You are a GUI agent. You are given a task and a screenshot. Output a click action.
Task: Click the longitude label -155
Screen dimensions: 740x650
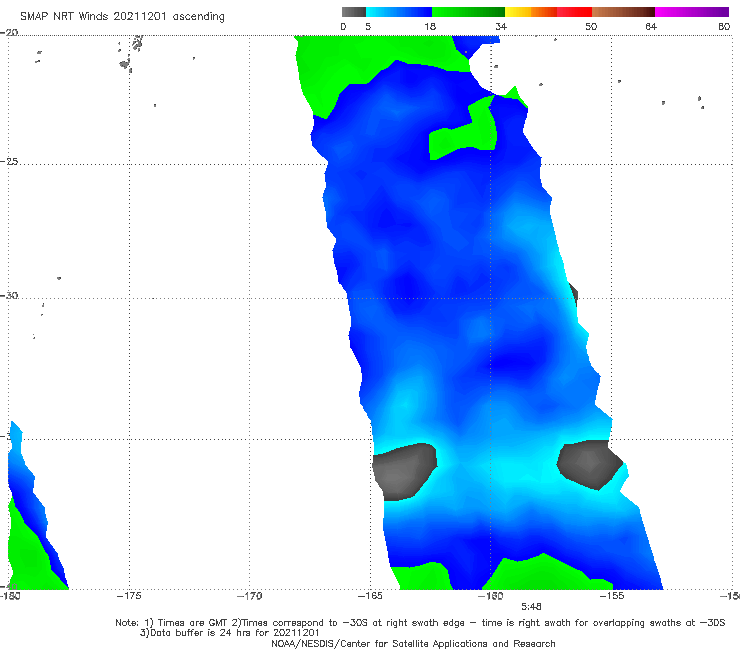612,596
